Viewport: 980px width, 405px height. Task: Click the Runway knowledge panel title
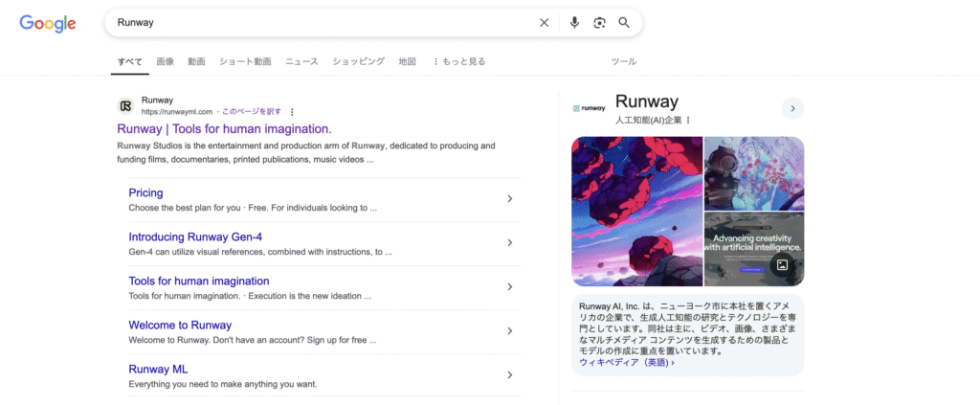pos(647,101)
